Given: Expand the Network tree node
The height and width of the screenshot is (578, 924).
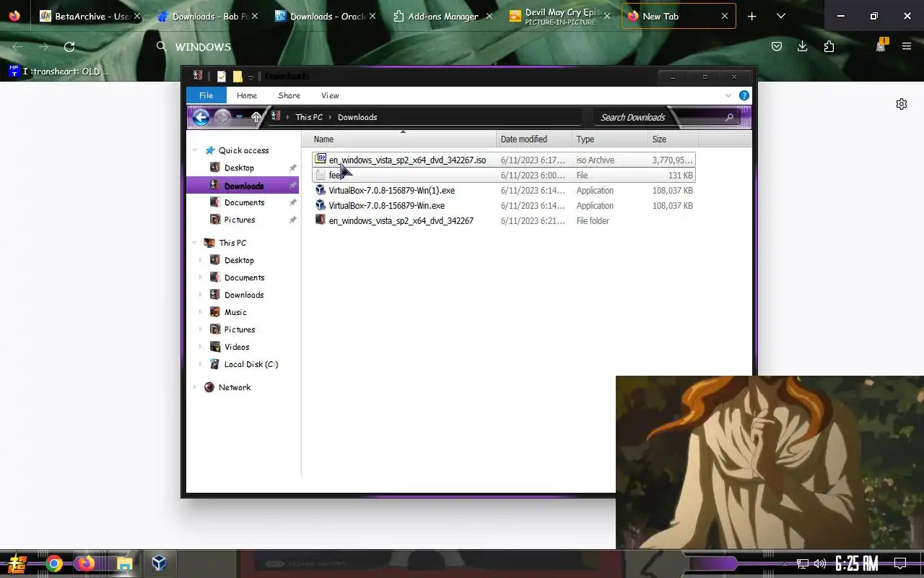Looking at the screenshot, I should click(x=195, y=387).
